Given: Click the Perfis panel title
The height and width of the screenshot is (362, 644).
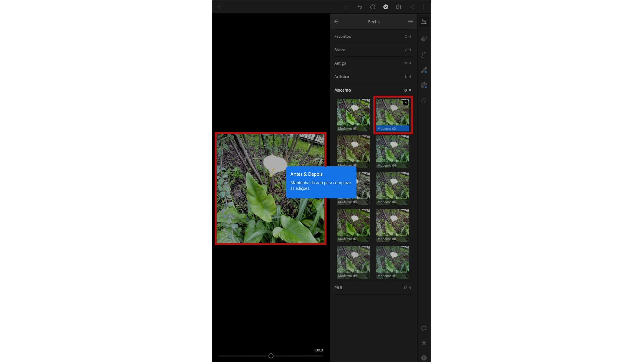Looking at the screenshot, I should click(373, 22).
